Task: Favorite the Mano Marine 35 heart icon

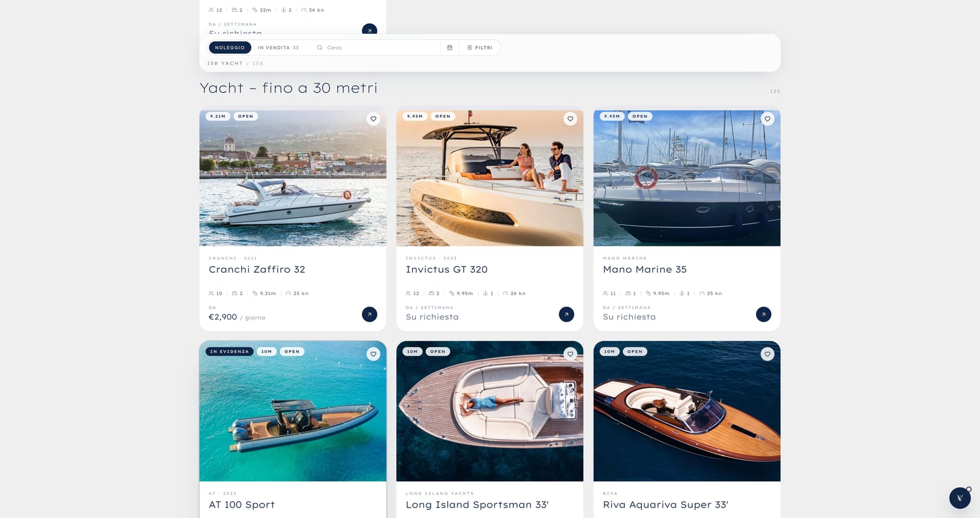Action: [767, 119]
